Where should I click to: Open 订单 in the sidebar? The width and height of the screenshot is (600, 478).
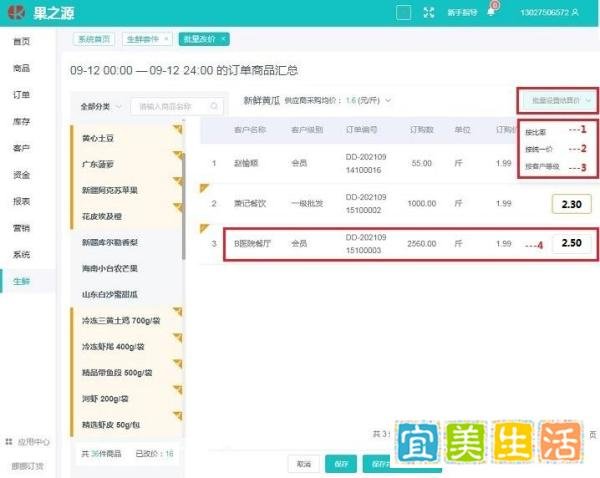click(21, 95)
